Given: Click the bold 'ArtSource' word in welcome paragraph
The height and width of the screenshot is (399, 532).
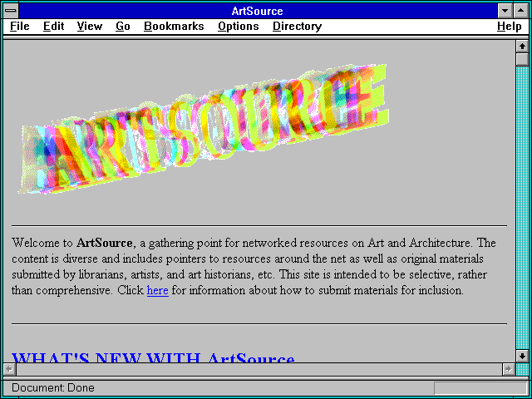Looking at the screenshot, I should coord(104,243).
